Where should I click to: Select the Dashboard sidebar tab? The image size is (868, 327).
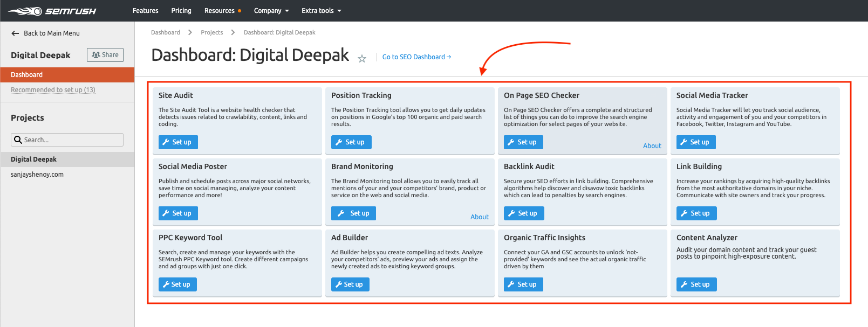point(67,75)
